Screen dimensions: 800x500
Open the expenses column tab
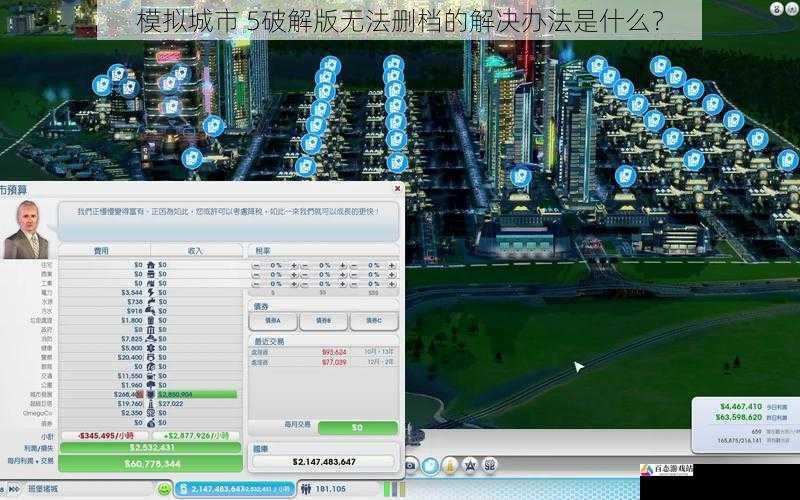104,251
